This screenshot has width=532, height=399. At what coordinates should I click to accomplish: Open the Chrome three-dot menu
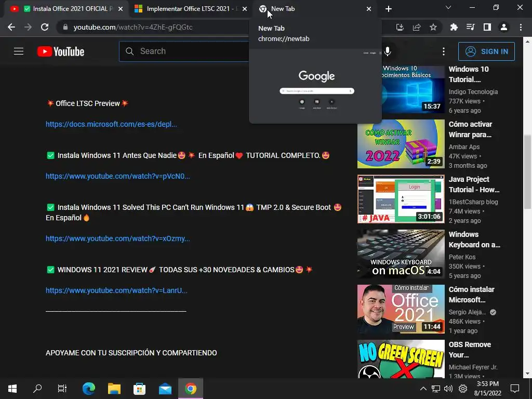pyautogui.click(x=521, y=27)
